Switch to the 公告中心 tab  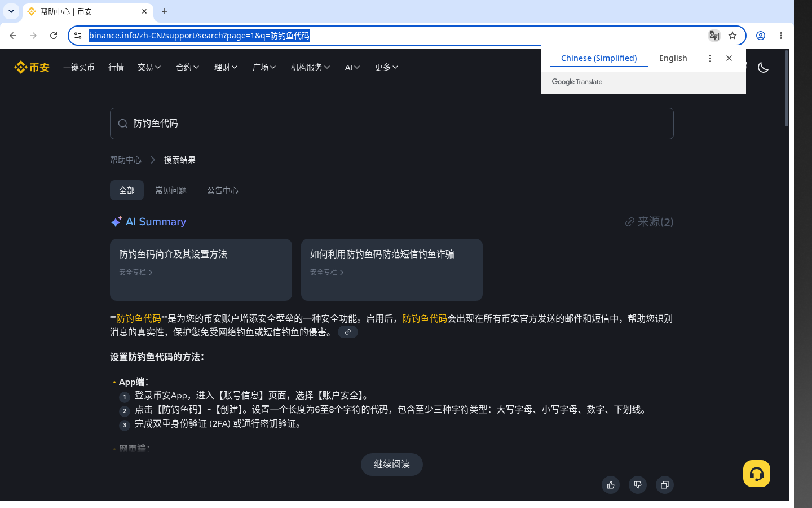click(x=223, y=190)
